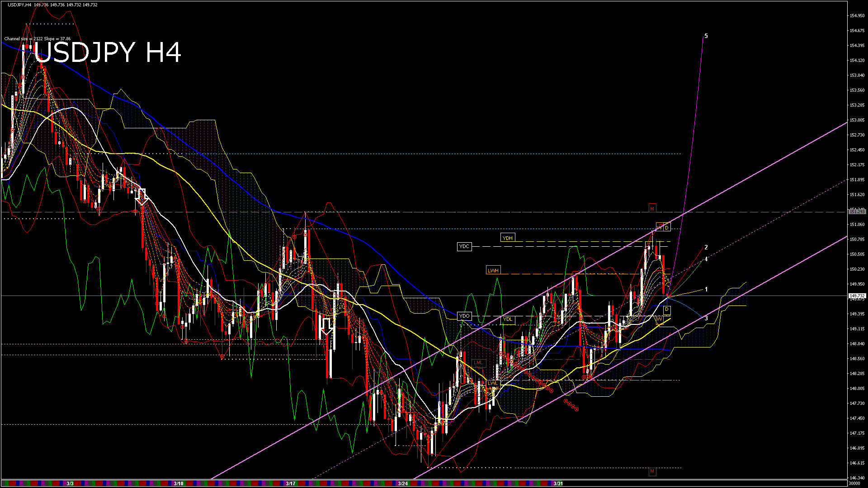Screen dimensions: 868x488
Task: Click the 151.293 price level tag
Action: [857, 211]
